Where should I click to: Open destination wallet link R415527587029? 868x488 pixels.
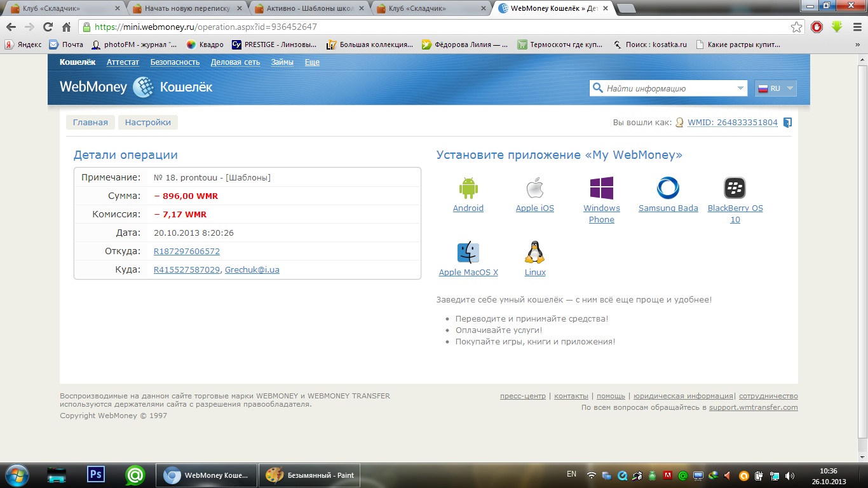point(187,270)
